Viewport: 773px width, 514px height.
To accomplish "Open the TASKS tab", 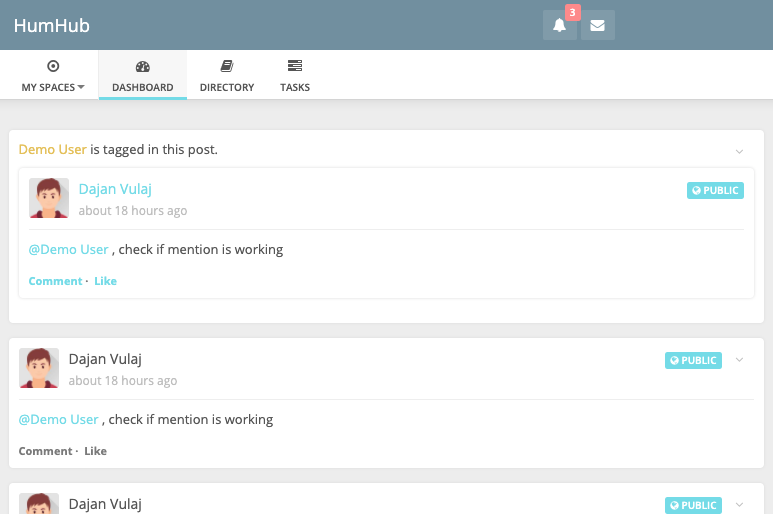I will (295, 75).
